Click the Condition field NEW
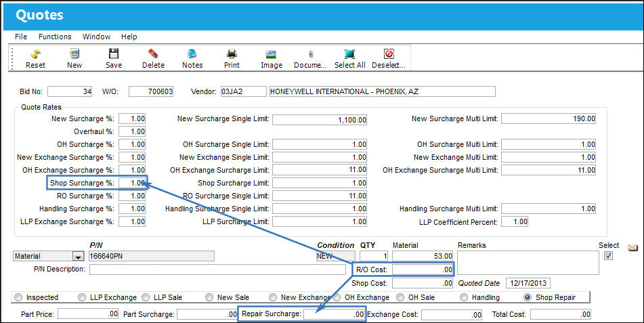This screenshot has width=644, height=323. click(x=336, y=256)
